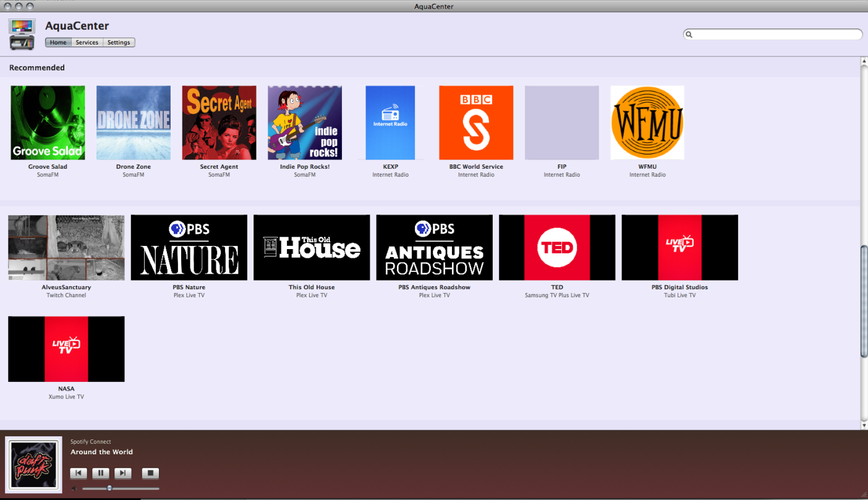Click the Spotify Connect label

(91, 442)
